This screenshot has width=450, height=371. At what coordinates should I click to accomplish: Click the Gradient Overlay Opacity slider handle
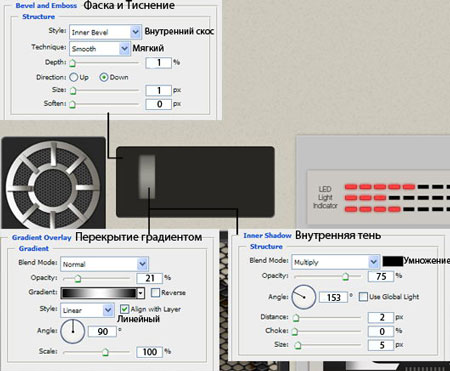(x=78, y=278)
